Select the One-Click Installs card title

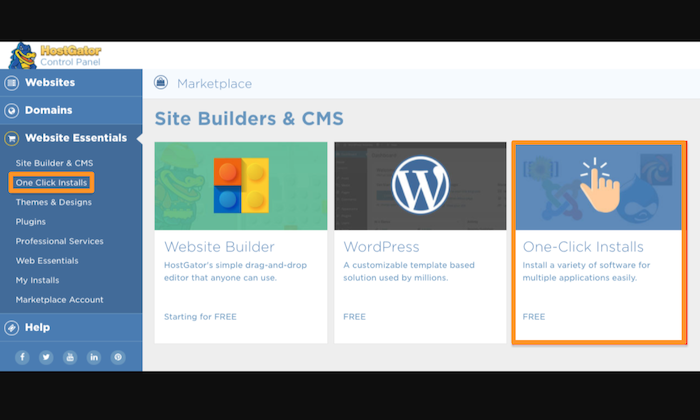pyautogui.click(x=583, y=246)
